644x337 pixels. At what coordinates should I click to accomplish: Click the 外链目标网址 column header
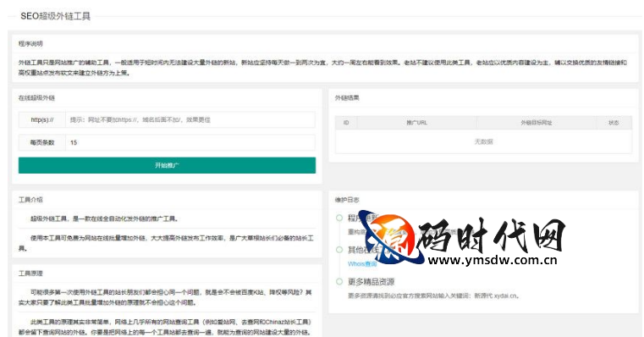coord(536,123)
